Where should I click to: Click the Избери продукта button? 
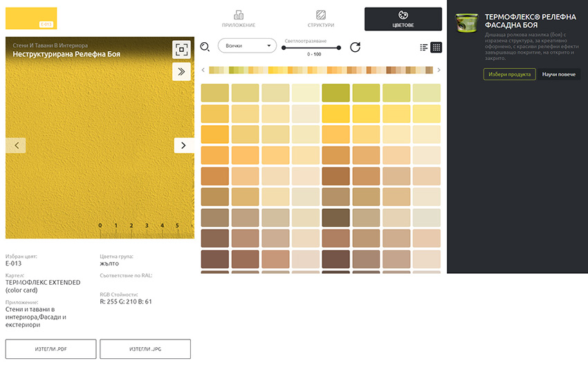tap(508, 74)
